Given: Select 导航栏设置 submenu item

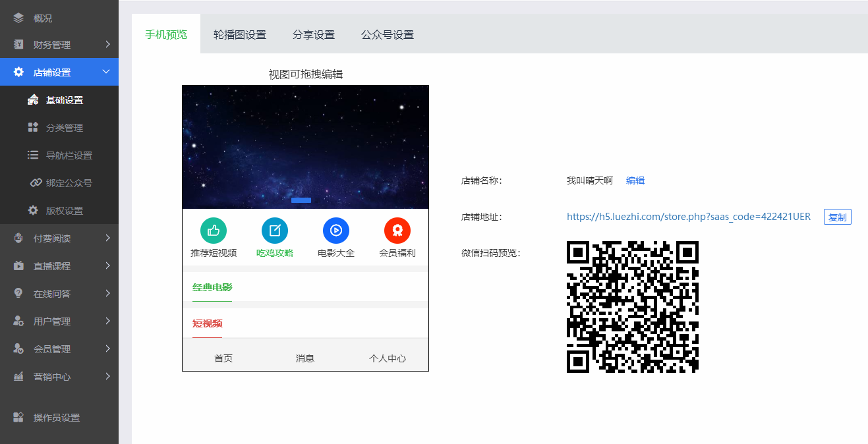Looking at the screenshot, I should coord(59,155).
